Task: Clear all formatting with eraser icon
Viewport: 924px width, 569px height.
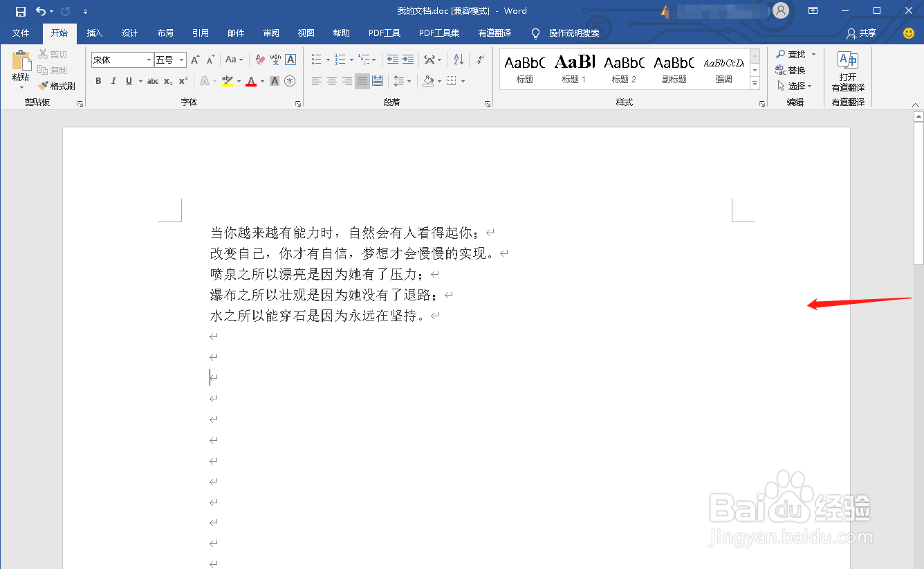Action: click(x=260, y=60)
